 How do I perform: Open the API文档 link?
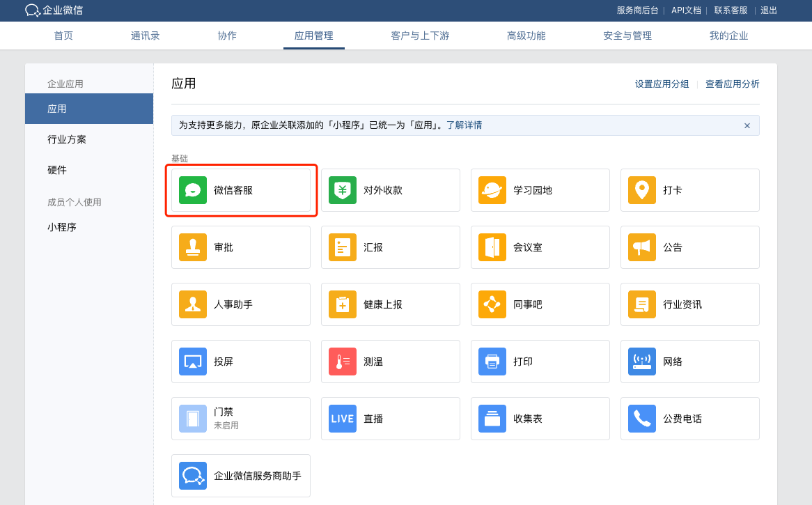pyautogui.click(x=686, y=10)
